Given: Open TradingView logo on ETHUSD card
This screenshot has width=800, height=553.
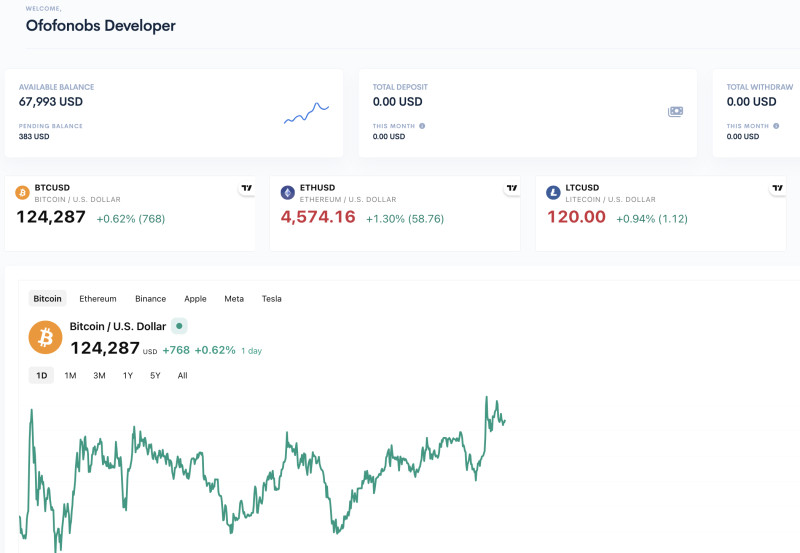Looking at the screenshot, I should pyautogui.click(x=512, y=188).
